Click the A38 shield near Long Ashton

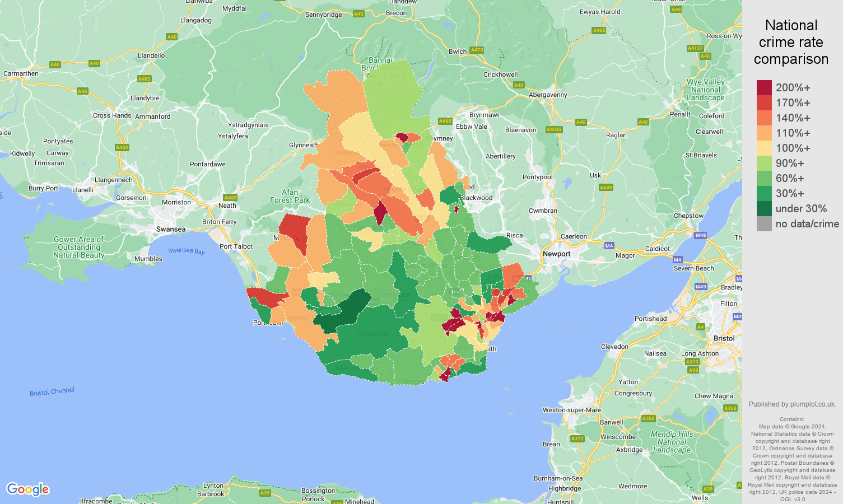point(693,370)
